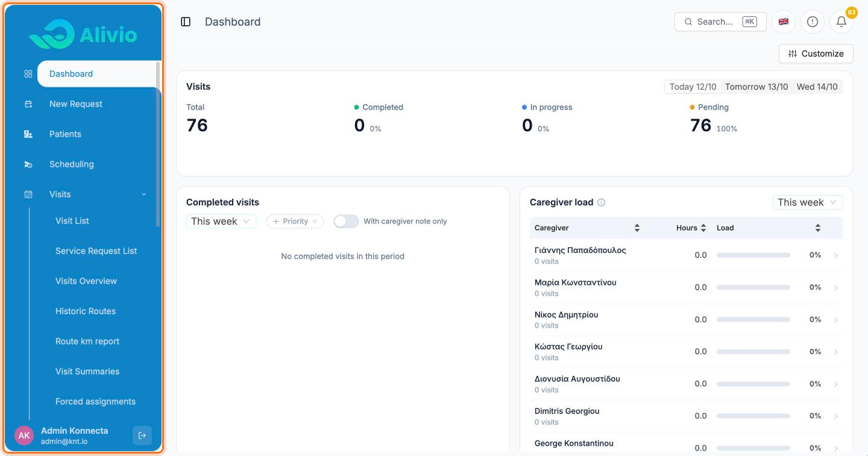Toggle the sidebar panel icon
Viewport: 868px width, 456px height.
186,22
